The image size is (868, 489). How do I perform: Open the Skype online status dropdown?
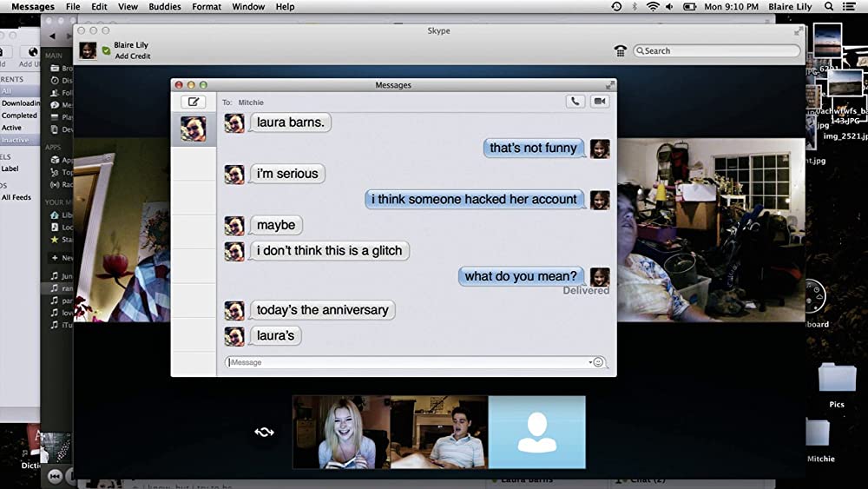(x=106, y=51)
